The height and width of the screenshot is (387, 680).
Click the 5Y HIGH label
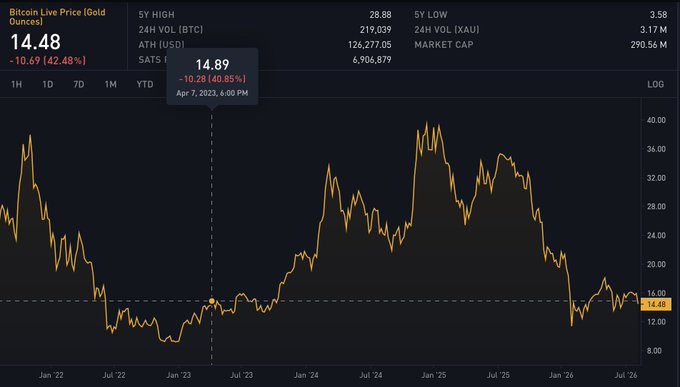(157, 15)
